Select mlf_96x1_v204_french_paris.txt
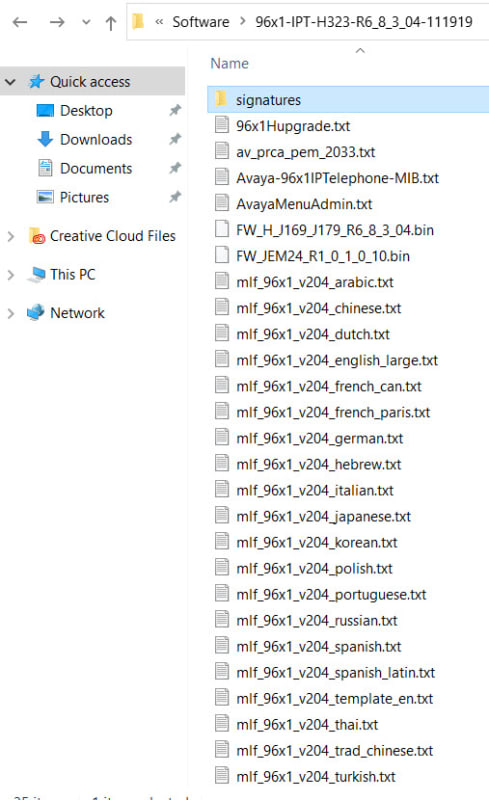Image resolution: width=489 pixels, height=800 pixels. point(333,412)
